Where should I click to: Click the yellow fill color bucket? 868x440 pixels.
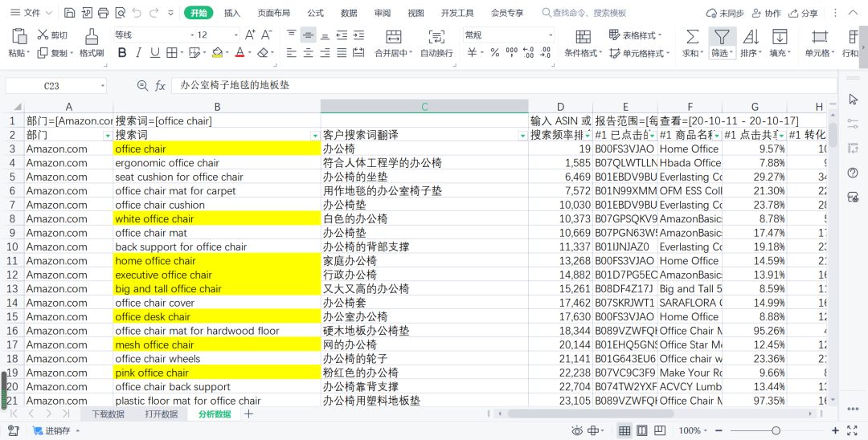coord(217,52)
